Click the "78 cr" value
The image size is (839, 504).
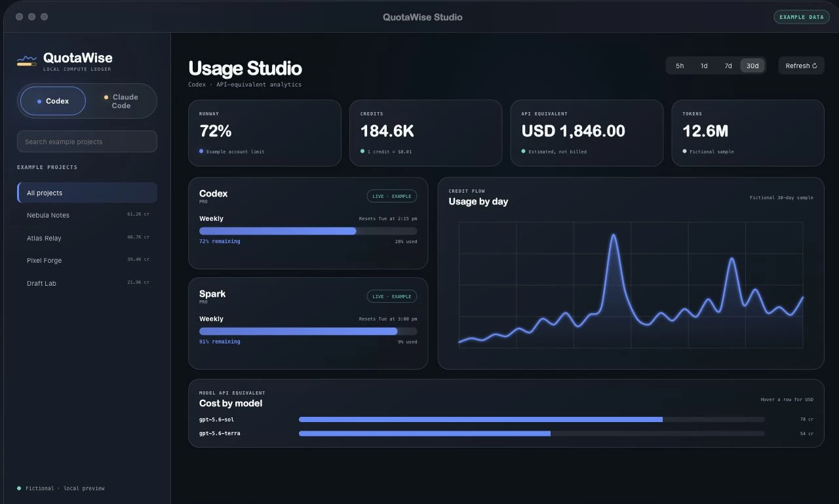(x=807, y=419)
